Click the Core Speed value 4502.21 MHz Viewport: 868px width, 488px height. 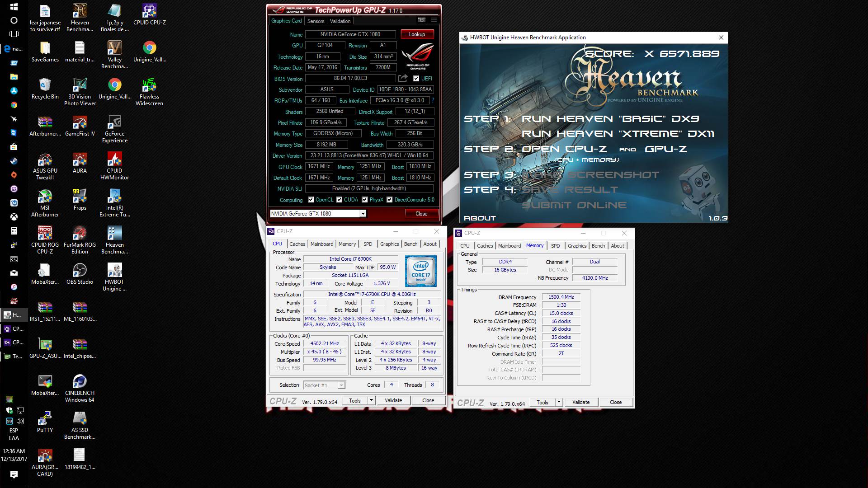click(x=325, y=344)
